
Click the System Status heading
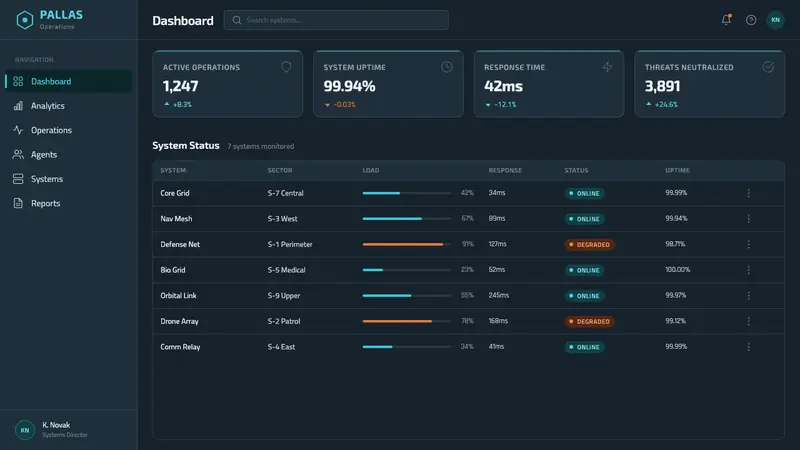coord(186,145)
